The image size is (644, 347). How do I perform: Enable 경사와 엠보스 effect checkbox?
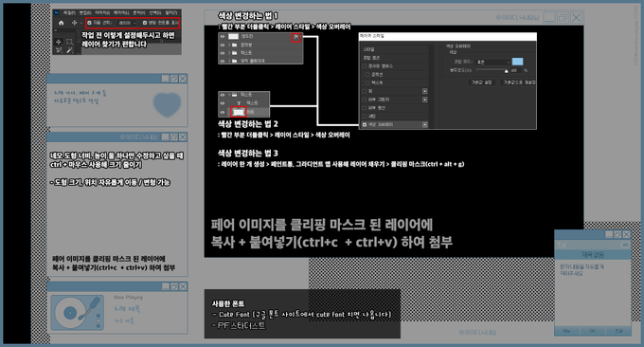(365, 66)
